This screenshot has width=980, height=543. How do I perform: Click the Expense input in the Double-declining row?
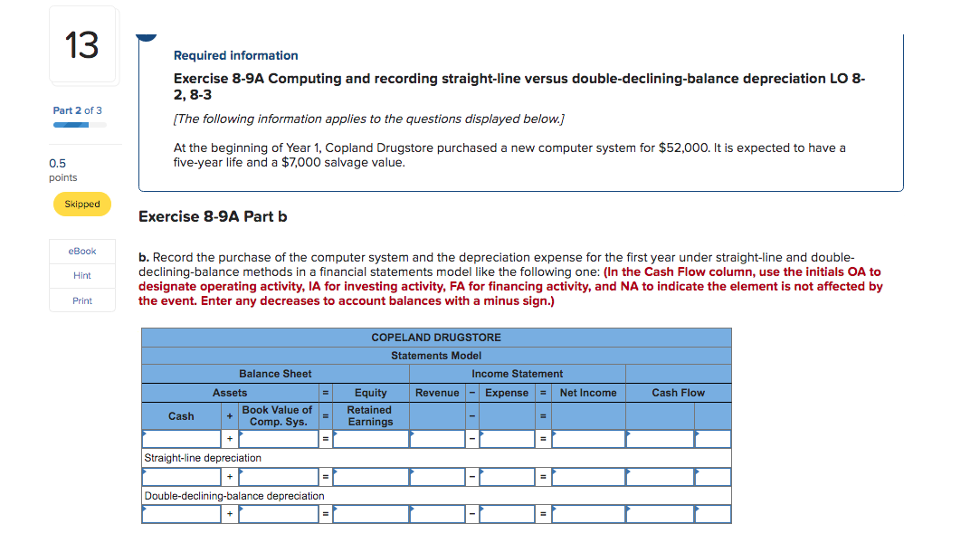tap(507, 513)
